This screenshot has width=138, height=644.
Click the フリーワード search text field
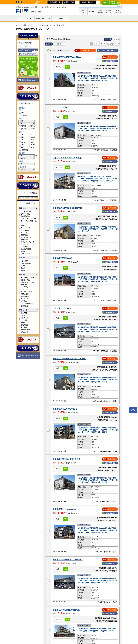click(28, 197)
